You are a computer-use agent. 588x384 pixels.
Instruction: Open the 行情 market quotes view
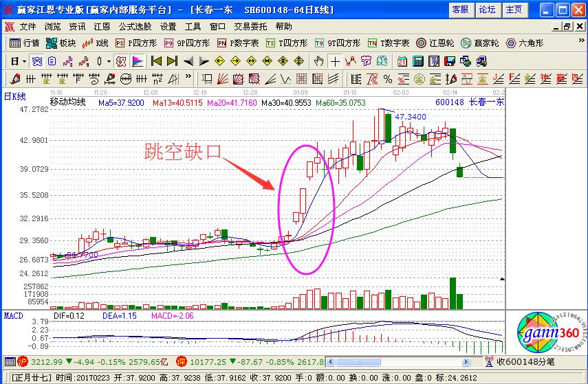click(x=25, y=43)
